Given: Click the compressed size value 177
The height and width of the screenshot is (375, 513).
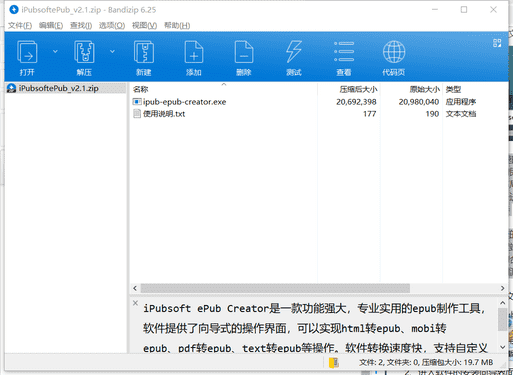Looking at the screenshot, I should click(370, 114).
